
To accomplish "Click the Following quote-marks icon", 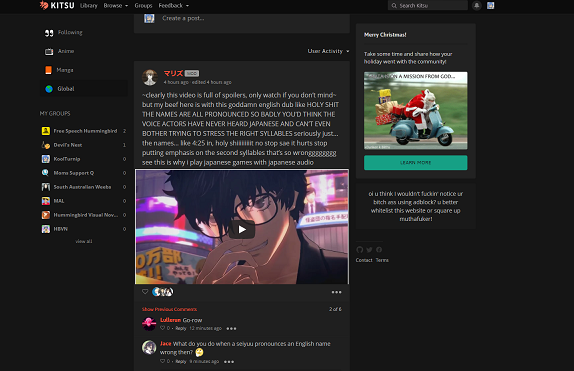I will pos(49,33).
